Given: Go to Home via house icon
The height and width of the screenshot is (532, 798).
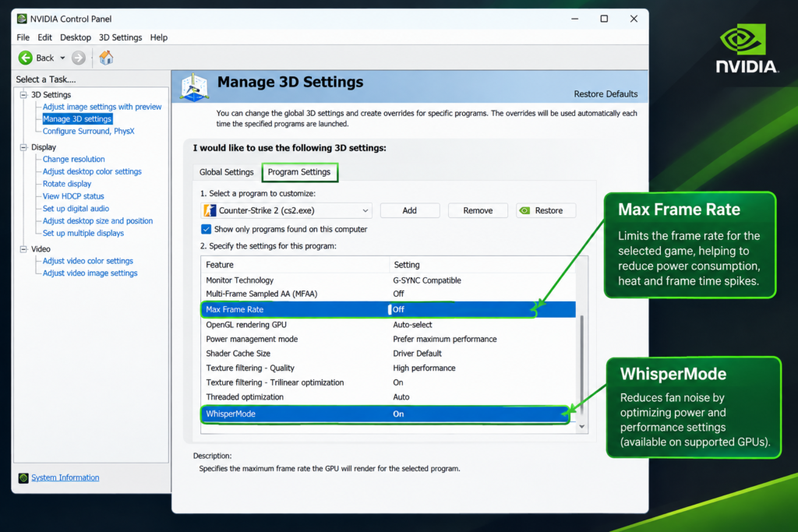Looking at the screenshot, I should [106, 58].
